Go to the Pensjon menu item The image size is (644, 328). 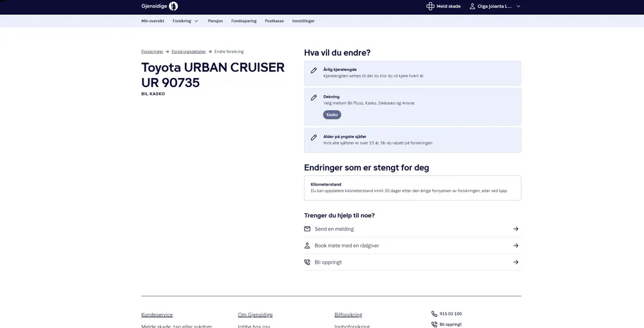coord(215,21)
